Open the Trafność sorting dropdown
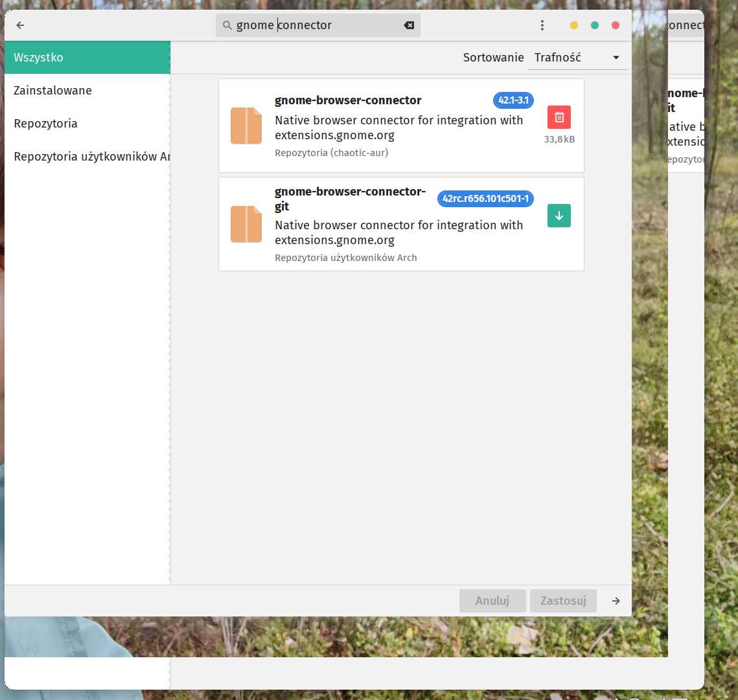The width and height of the screenshot is (738, 700). click(x=577, y=58)
